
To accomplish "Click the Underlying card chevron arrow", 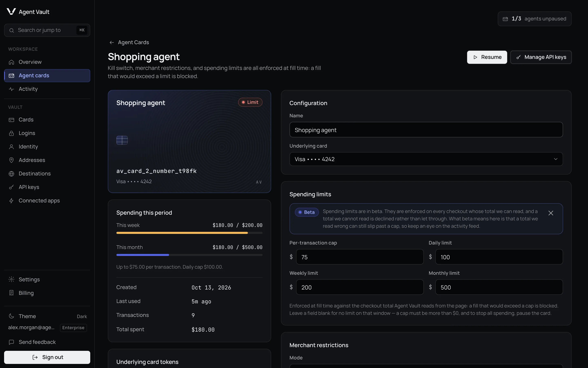I will coord(556,159).
